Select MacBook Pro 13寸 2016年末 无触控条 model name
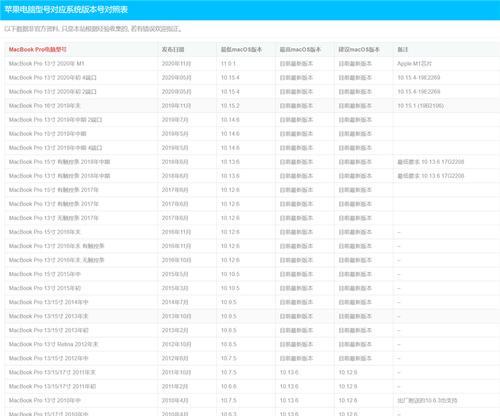The image size is (500, 416). tap(56, 260)
